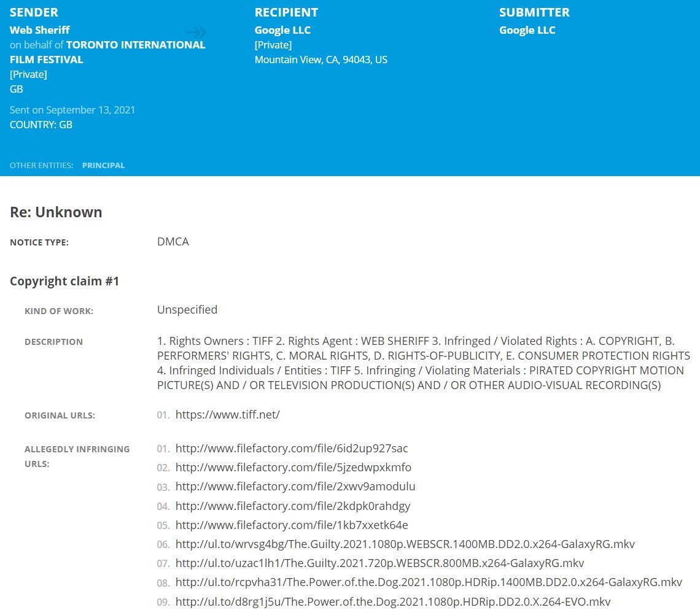Select the filefactory URL ending 2kdpk0rahdgy
The image size is (700, 610).
click(x=293, y=506)
